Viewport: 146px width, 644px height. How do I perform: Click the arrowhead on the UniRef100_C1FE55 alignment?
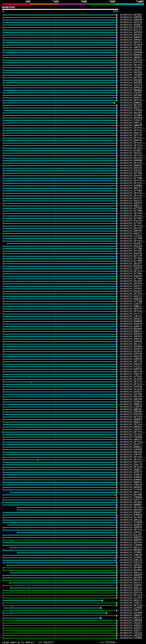101,608
